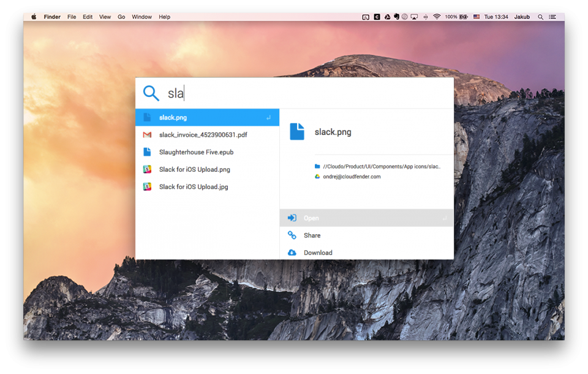The width and height of the screenshot is (588, 374).
Task: Open the Help menu
Action: [164, 17]
